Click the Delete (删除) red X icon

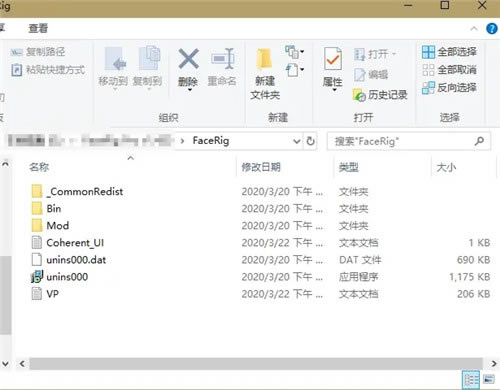(188, 59)
